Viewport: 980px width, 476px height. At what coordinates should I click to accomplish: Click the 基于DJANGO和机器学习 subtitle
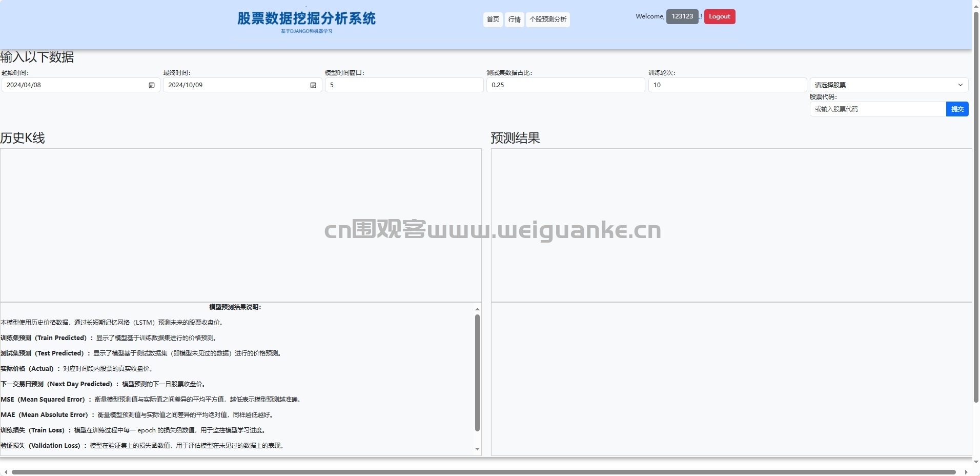307,31
